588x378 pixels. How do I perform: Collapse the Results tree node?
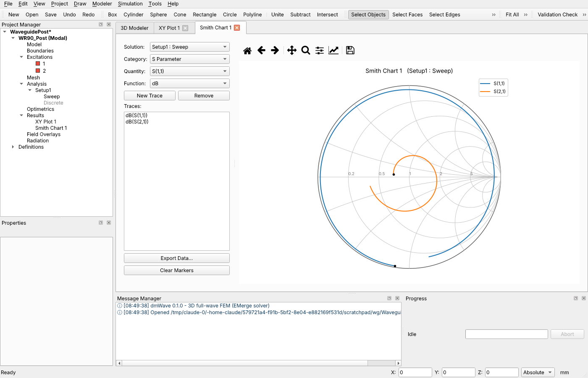(21, 115)
